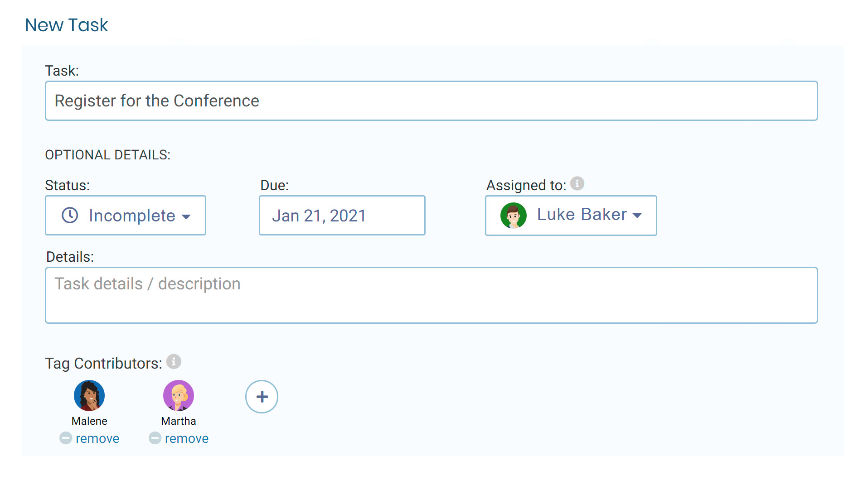This screenshot has width=868, height=480.
Task: Click the minus icon under Malene
Action: point(66,438)
